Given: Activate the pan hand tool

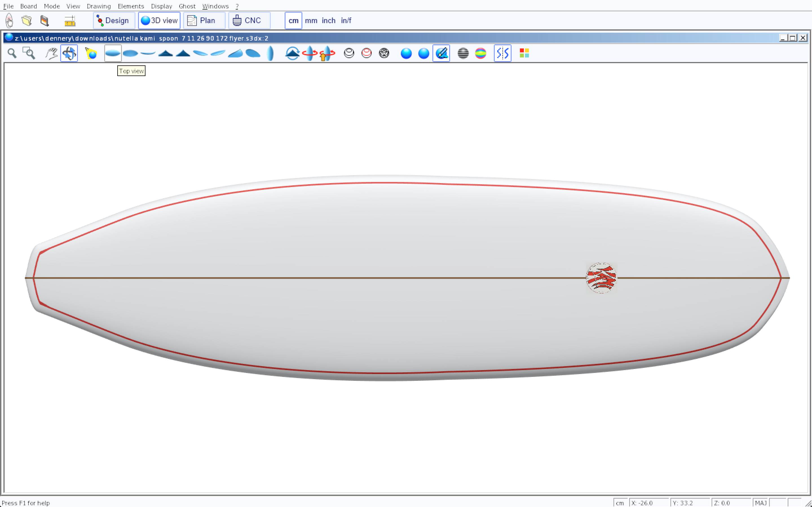Looking at the screenshot, I should tap(51, 53).
